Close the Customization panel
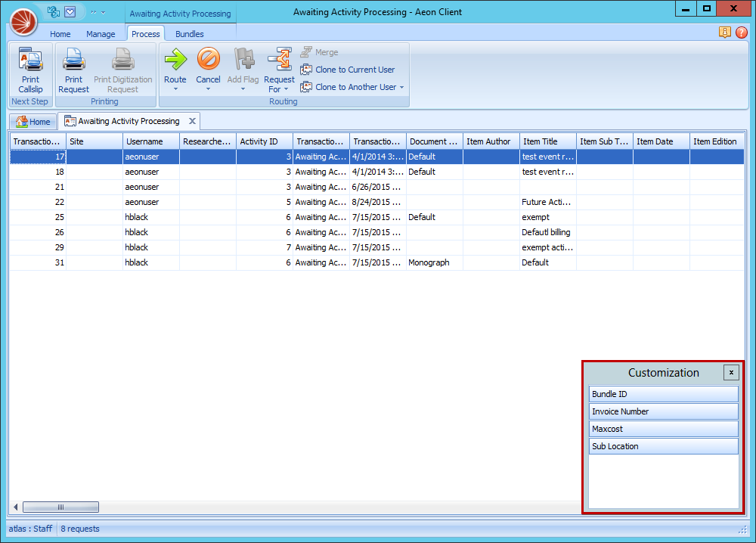Image resolution: width=756 pixels, height=543 pixels. pyautogui.click(x=730, y=372)
